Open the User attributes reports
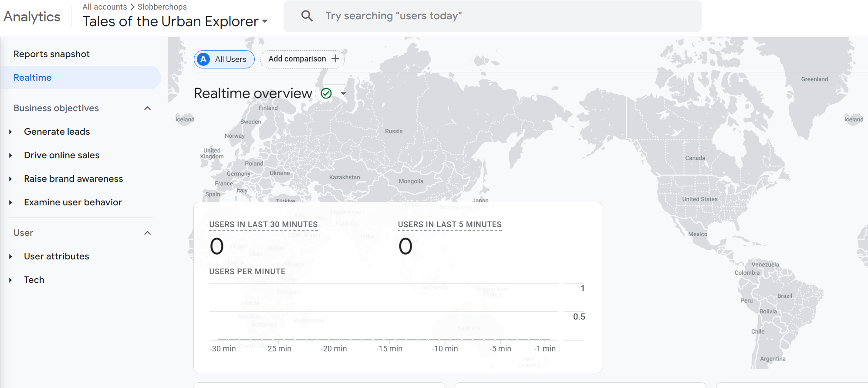868x388 pixels. click(57, 256)
